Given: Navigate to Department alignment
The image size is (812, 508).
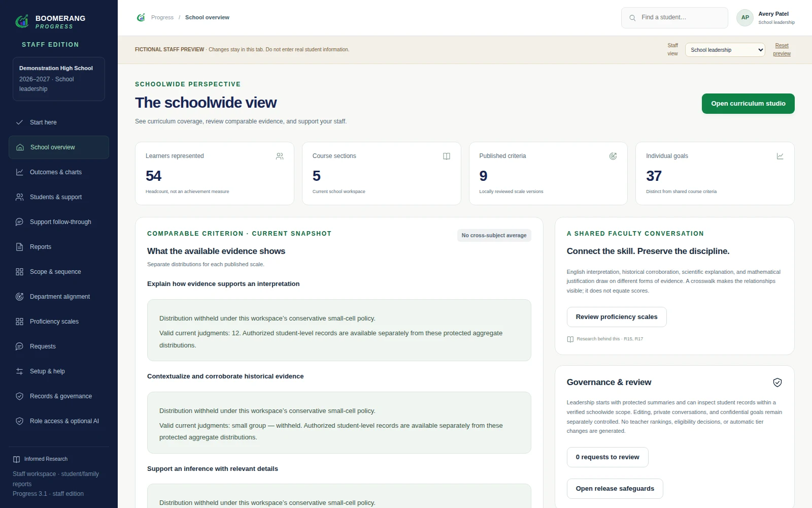Looking at the screenshot, I should [59, 297].
